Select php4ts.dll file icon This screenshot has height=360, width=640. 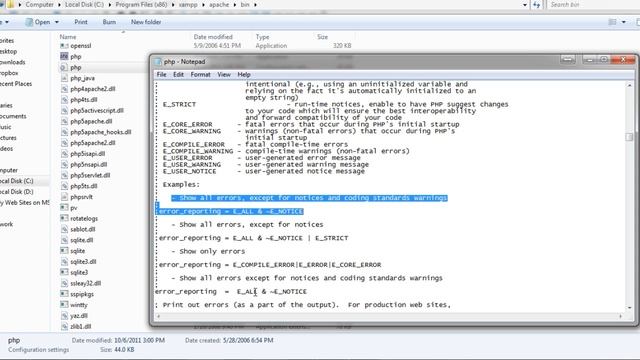[x=64, y=100]
